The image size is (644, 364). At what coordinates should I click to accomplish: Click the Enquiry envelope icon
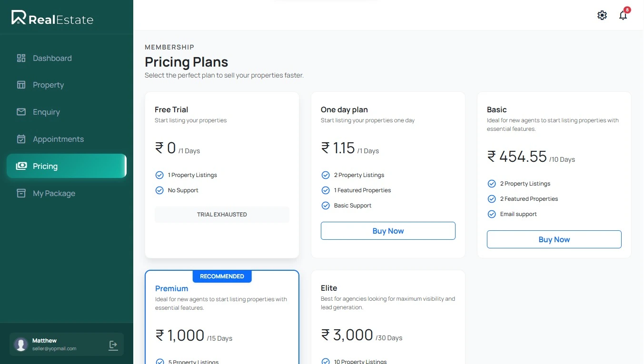click(21, 112)
